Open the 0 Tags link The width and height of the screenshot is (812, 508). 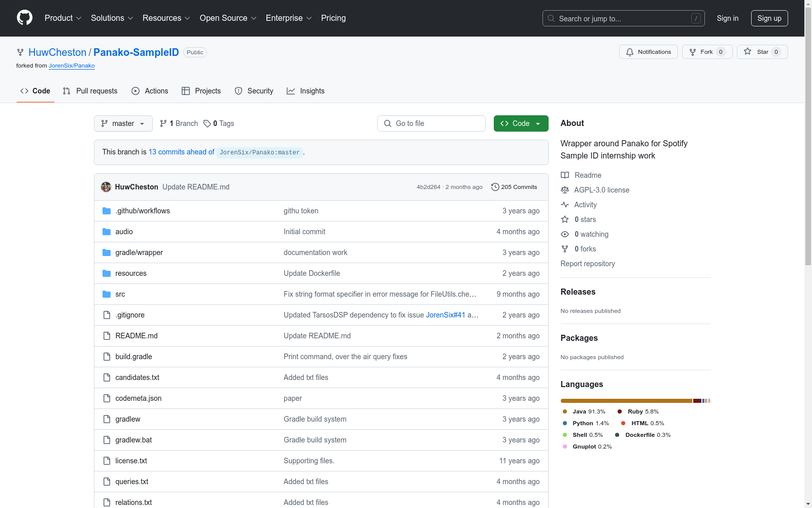[x=219, y=123]
